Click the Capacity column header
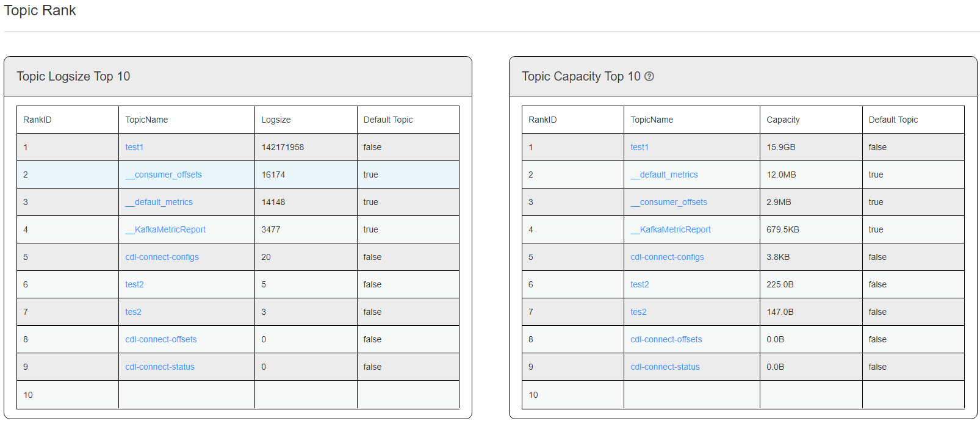The width and height of the screenshot is (980, 421). coord(783,120)
